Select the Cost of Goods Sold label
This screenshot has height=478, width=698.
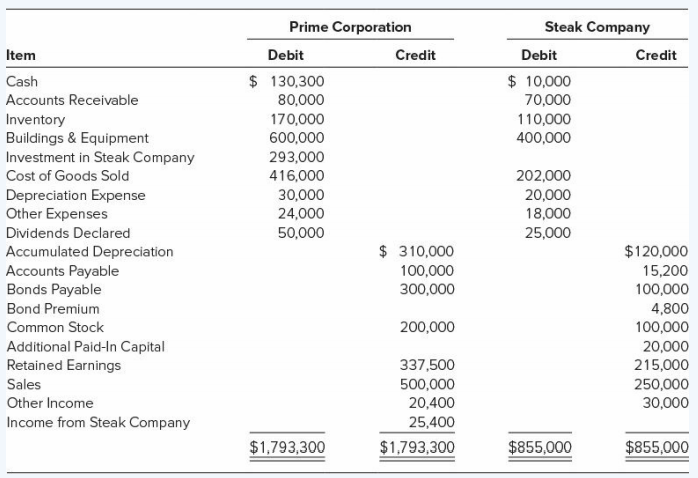coord(67,176)
